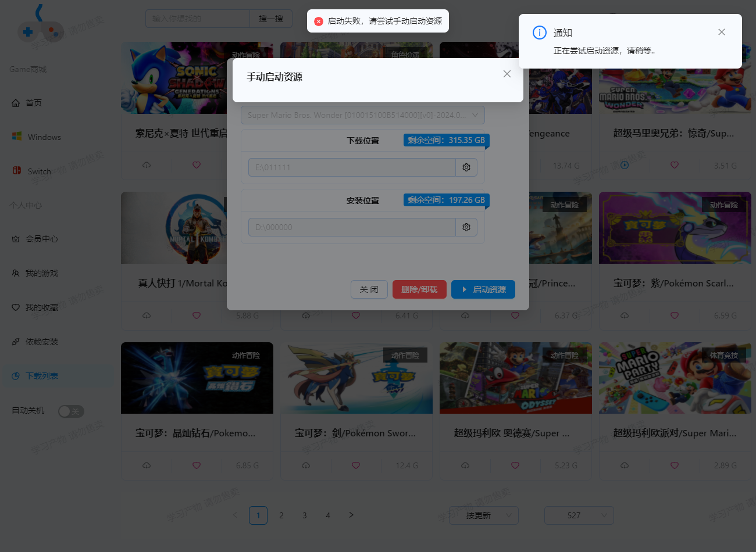Screen dimensions: 756x552
Task: Click the download cloud icon on the 真人快打 1 card
Action: click(x=147, y=316)
